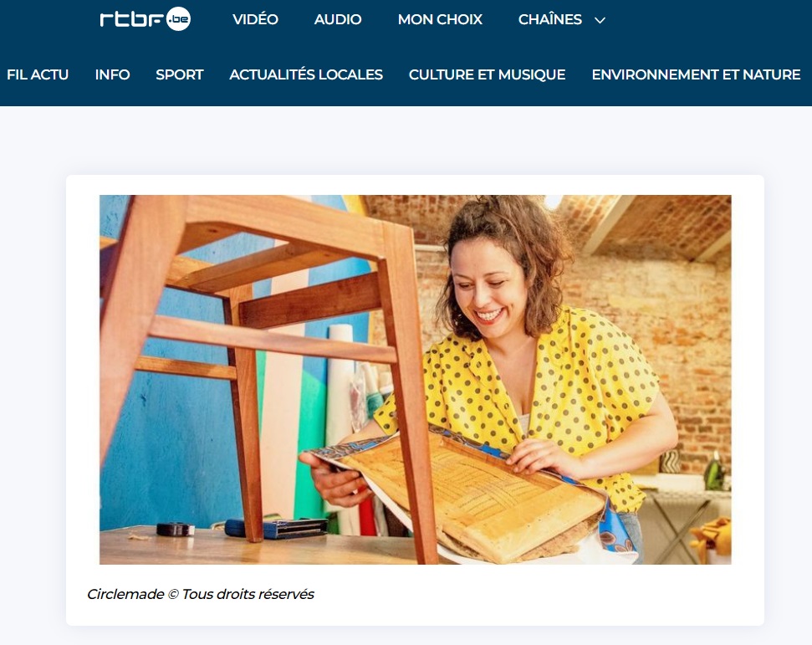Open the rtbf logo homepage link
812x645 pixels.
(x=145, y=19)
